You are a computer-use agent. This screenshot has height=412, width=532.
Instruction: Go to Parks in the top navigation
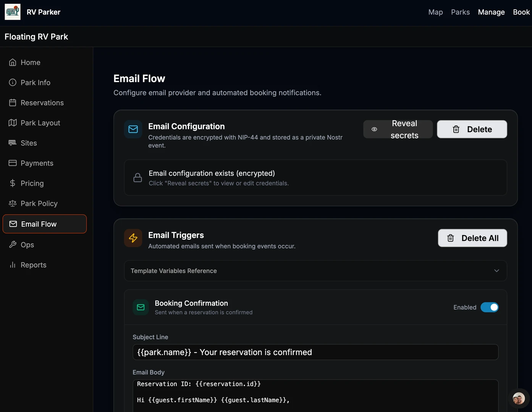point(460,12)
